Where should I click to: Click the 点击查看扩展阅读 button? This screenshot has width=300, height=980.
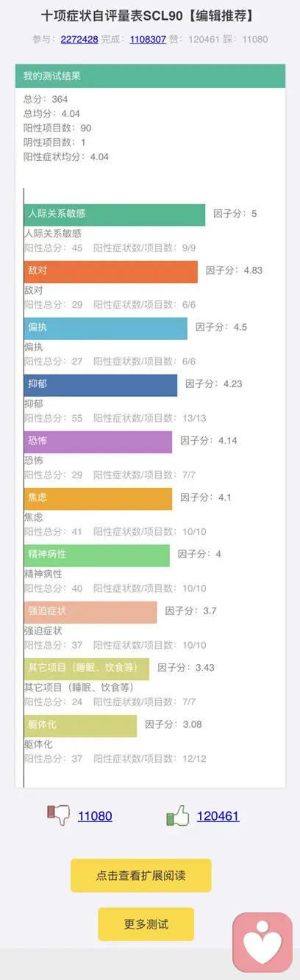(x=140, y=876)
